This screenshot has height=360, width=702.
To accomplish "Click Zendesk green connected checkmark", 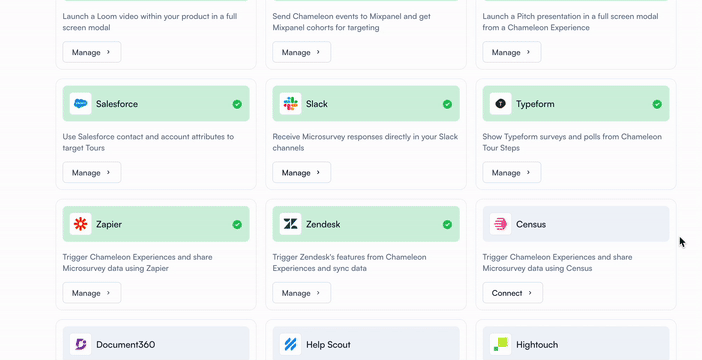I will (x=447, y=225).
